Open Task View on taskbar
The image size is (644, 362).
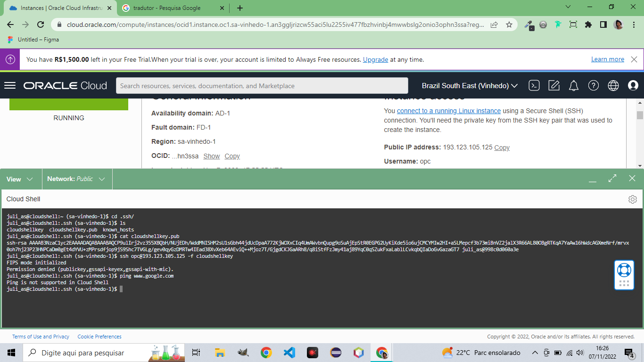point(196,353)
